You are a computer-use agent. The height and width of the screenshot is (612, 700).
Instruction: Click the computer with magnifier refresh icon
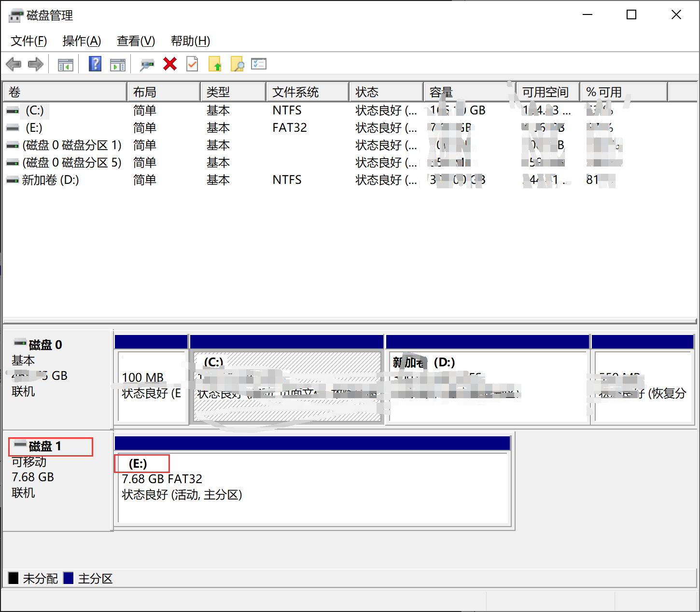click(147, 64)
